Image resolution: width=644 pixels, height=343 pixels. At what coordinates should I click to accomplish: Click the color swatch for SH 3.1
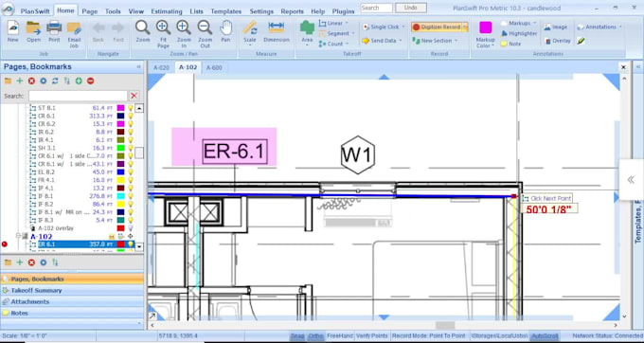tap(121, 148)
